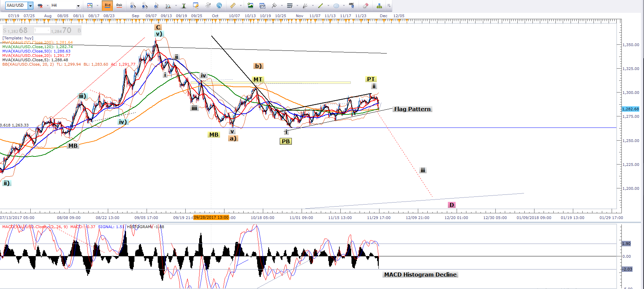The height and width of the screenshot is (289, 644).
Task: Click the add picture icon
Action: coord(250,5)
